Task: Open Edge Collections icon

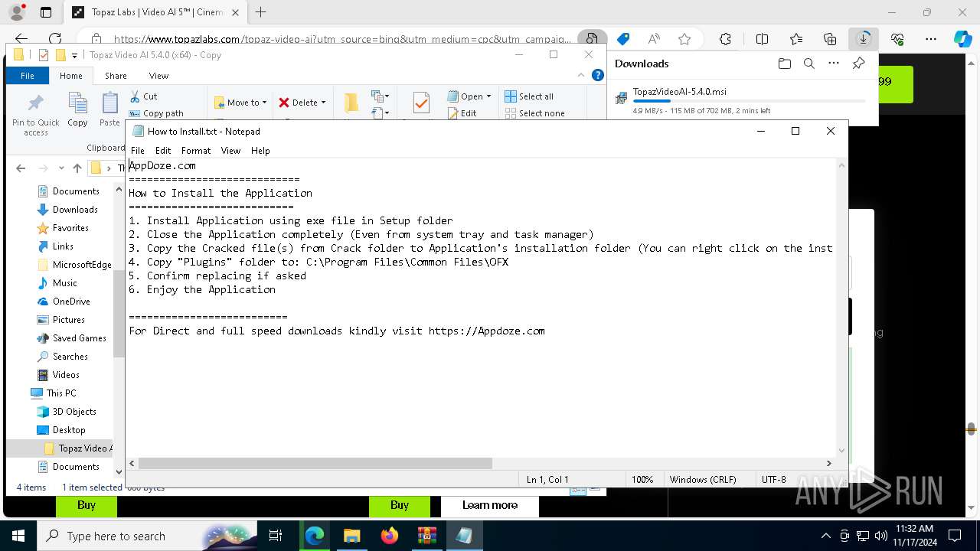Action: coord(830,39)
